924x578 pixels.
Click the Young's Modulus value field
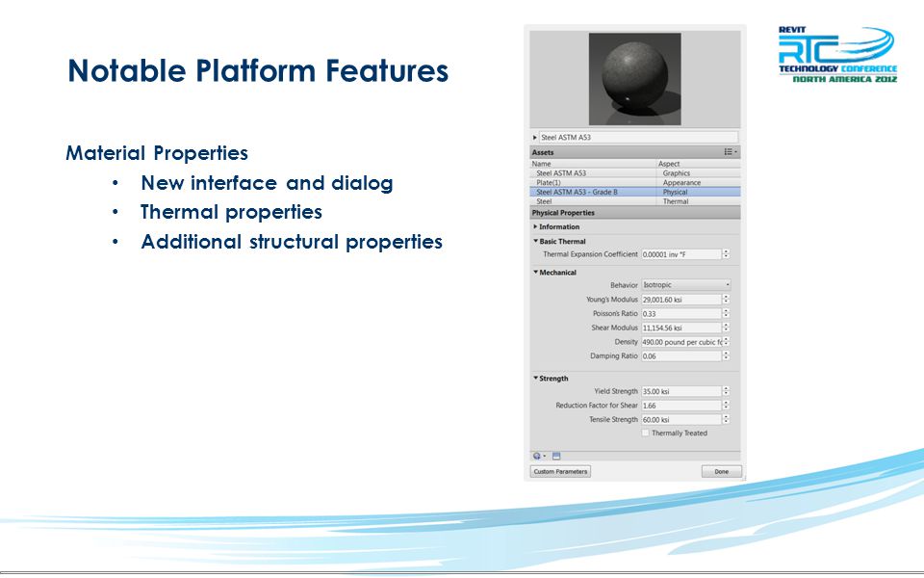pyautogui.click(x=681, y=300)
